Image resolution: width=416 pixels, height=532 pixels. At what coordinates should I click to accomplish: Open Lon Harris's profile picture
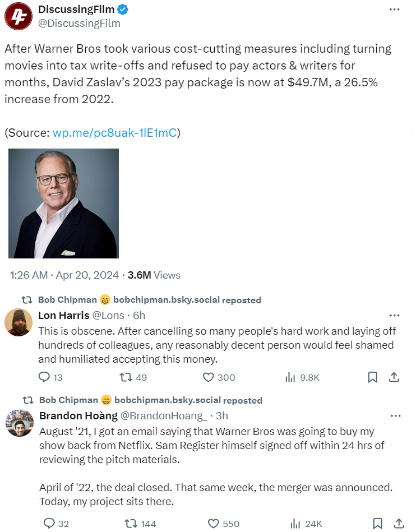pyautogui.click(x=19, y=322)
